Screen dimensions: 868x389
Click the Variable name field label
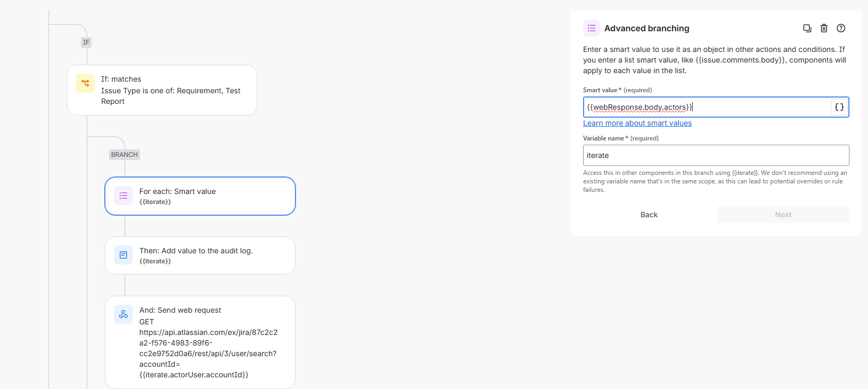(x=621, y=138)
